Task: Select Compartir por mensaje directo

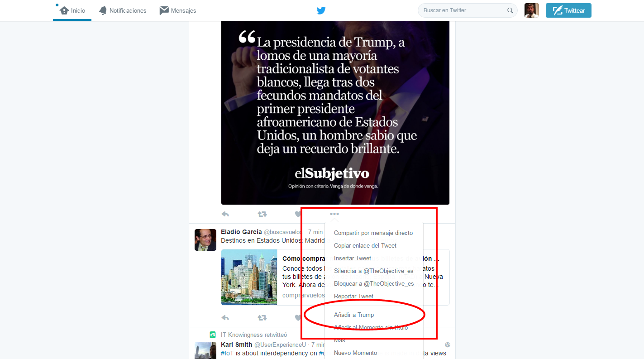Action: click(373, 233)
